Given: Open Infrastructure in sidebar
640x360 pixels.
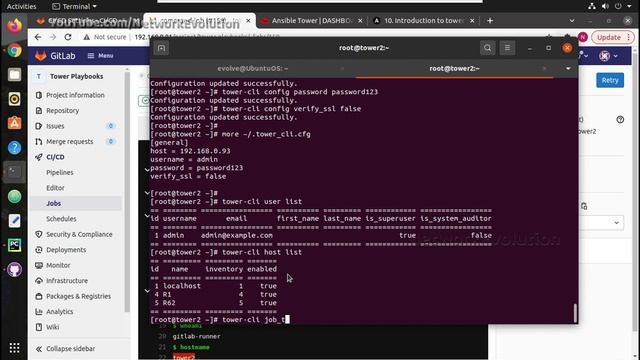Looking at the screenshot, I should 67,281.
